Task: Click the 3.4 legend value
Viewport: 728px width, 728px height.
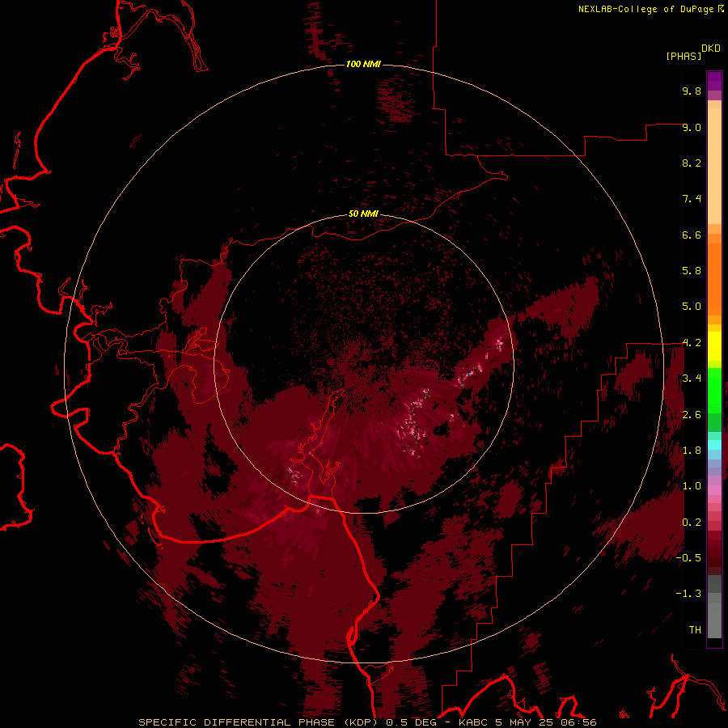Action: (692, 379)
